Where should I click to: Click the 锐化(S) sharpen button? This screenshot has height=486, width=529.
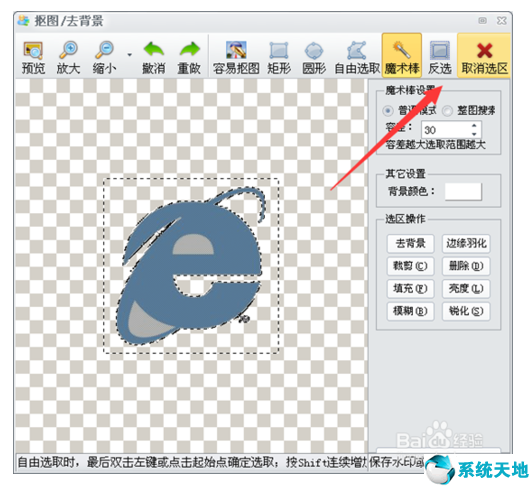click(466, 311)
